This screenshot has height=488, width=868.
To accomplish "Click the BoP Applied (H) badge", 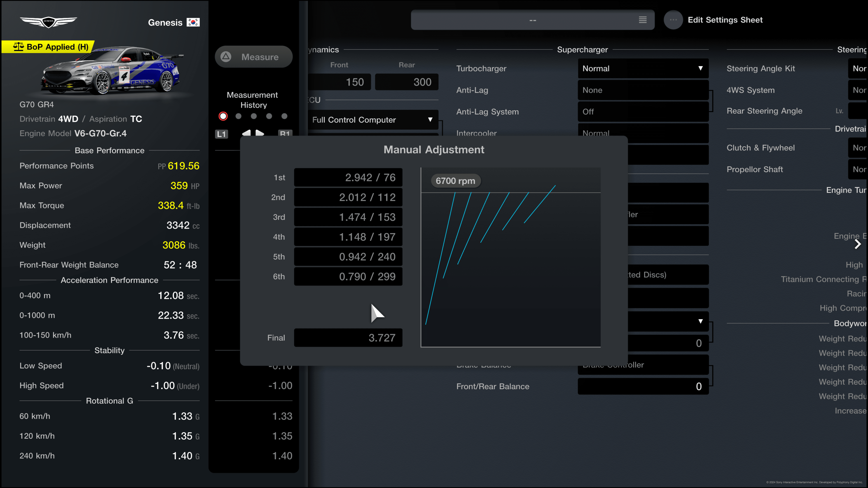I will tap(48, 47).
